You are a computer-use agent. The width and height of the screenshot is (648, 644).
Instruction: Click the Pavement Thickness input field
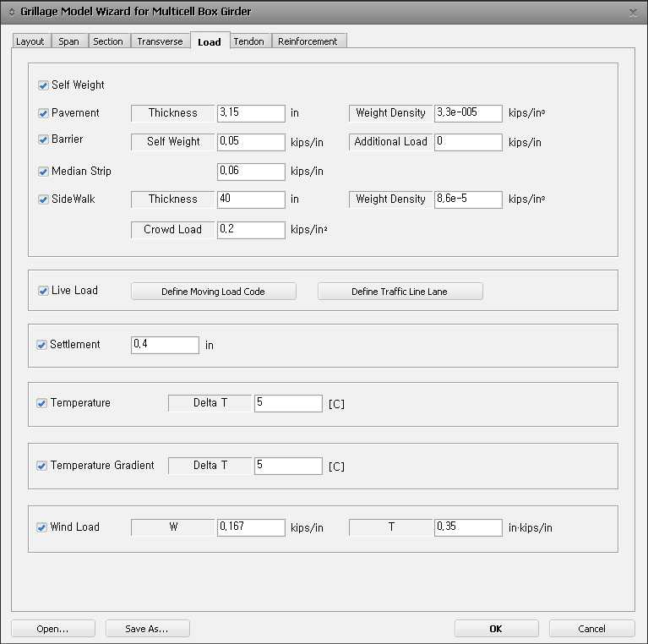251,113
